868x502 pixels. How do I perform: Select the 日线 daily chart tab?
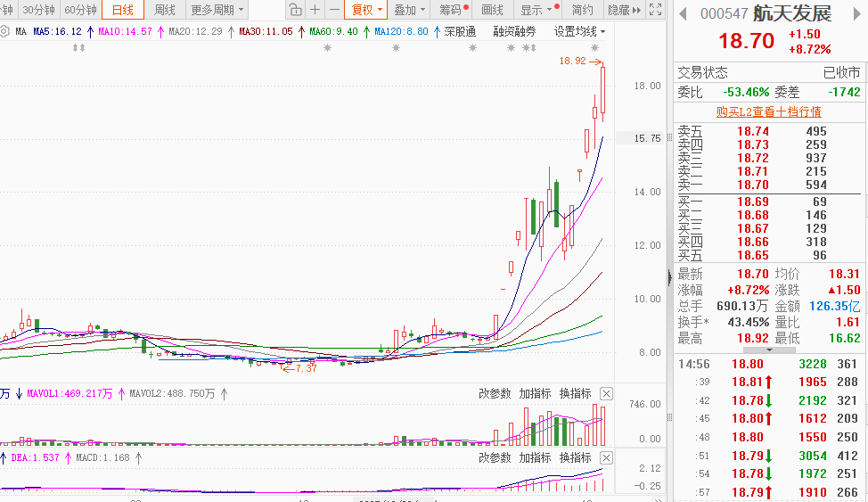click(122, 10)
